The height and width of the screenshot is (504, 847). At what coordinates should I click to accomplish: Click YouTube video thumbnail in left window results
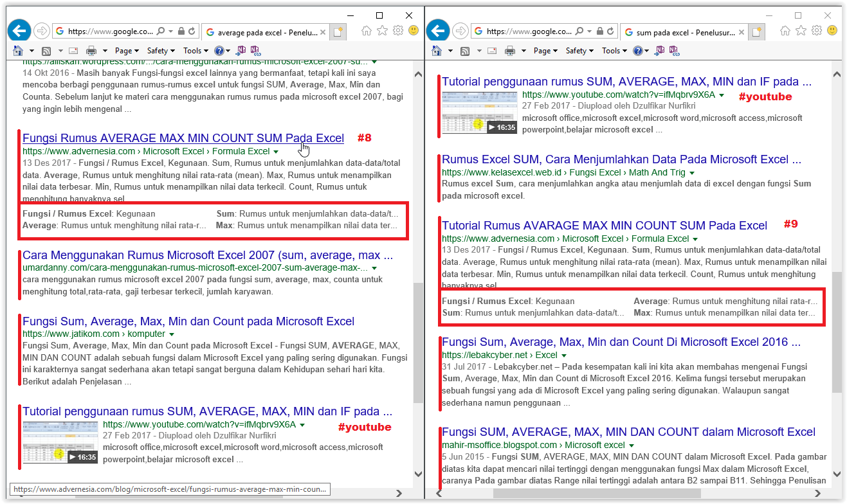60,443
